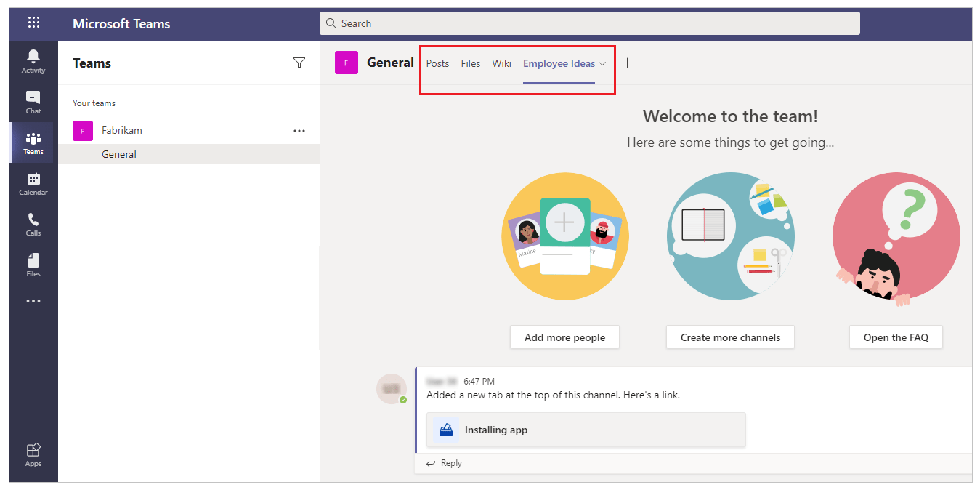Open more options for Fabrikam team
The width and height of the screenshot is (980, 490).
299,131
